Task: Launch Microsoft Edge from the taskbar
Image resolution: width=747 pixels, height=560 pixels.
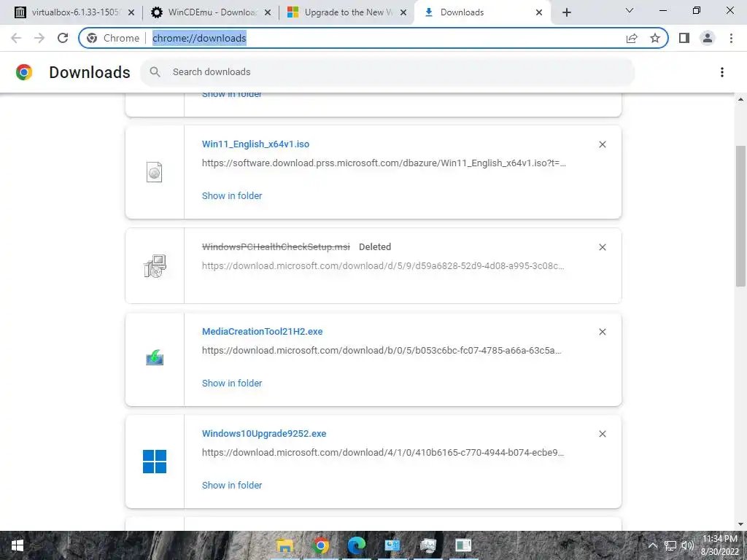Action: [x=356, y=545]
